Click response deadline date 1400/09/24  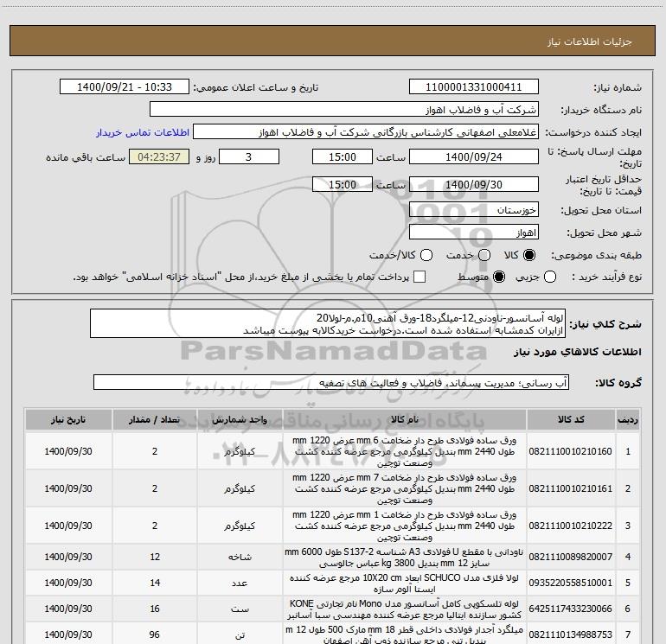[x=474, y=156]
